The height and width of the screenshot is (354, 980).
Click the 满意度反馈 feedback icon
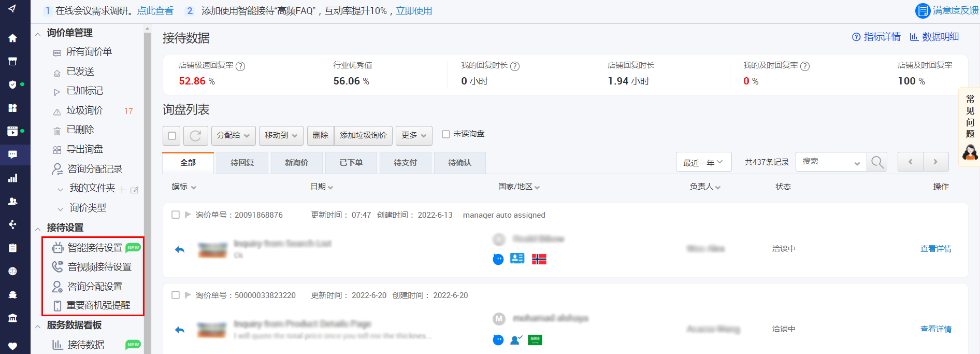(x=923, y=11)
